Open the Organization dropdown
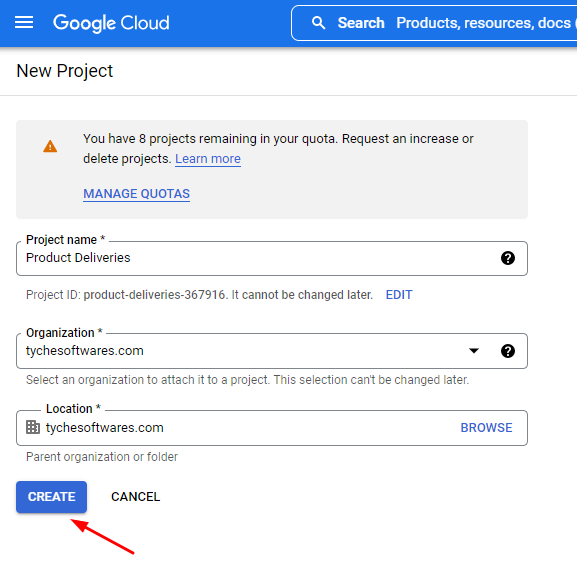The height and width of the screenshot is (580, 577). 272,351
